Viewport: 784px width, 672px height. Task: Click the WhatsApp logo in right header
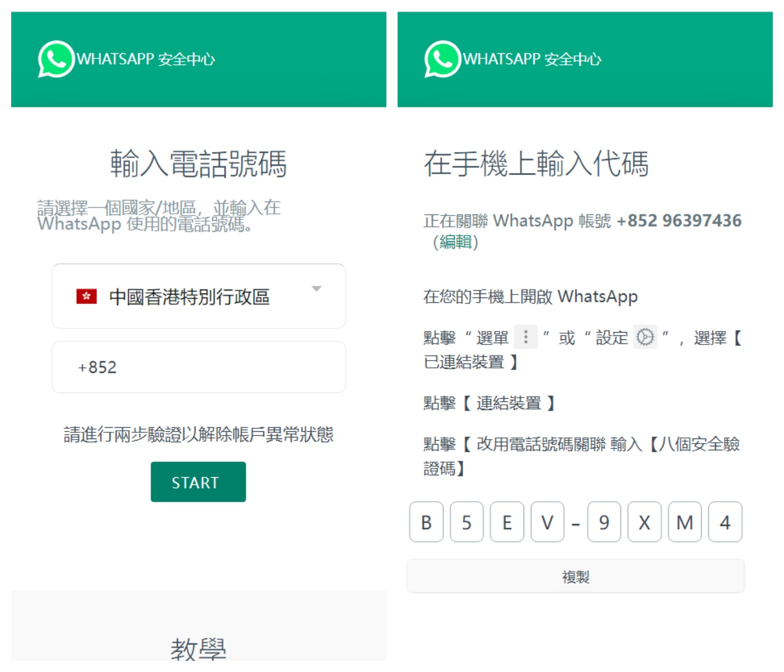pyautogui.click(x=442, y=59)
